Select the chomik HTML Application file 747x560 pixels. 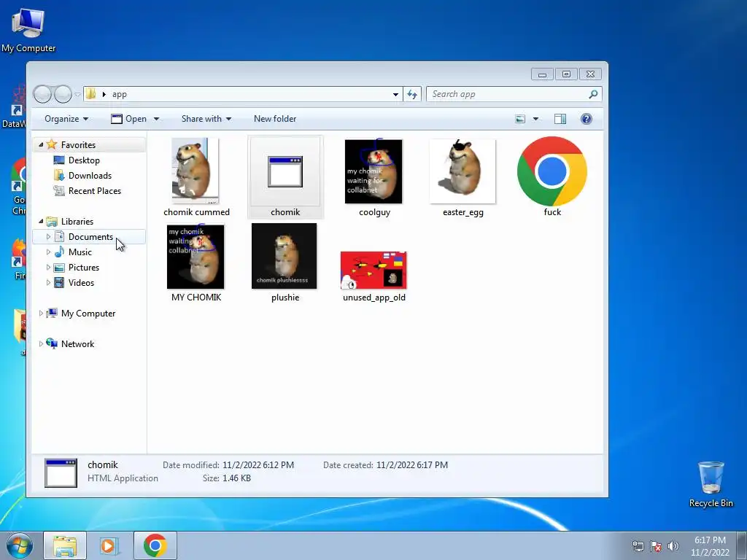[285, 177]
